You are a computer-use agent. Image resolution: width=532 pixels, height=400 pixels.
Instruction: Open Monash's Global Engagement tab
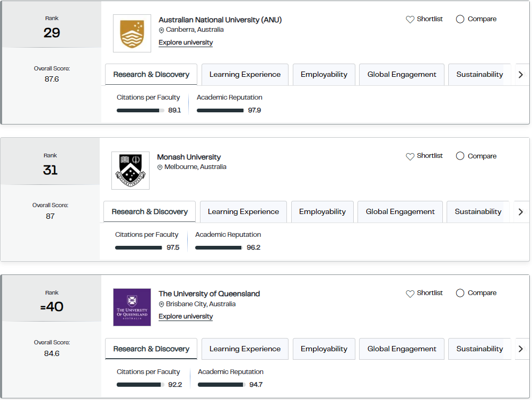[x=400, y=212]
